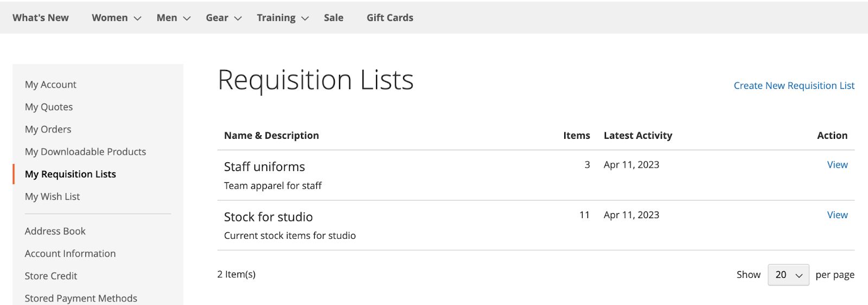
Task: Expand the Women menu chevron
Action: 138,18
